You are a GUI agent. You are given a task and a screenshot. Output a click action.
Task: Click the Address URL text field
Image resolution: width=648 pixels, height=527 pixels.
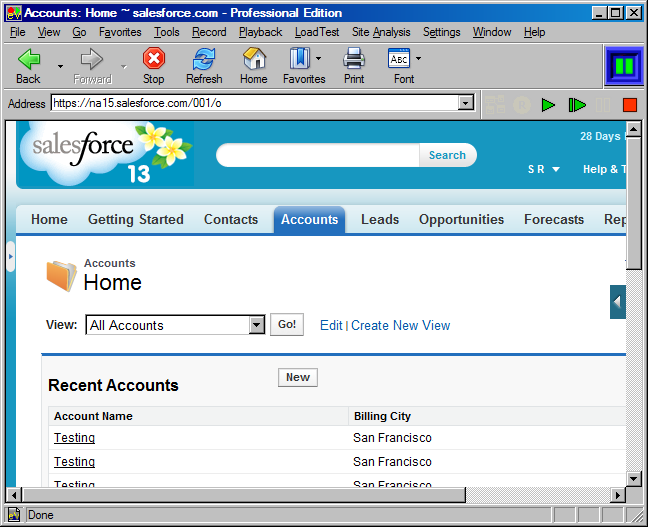click(x=255, y=103)
